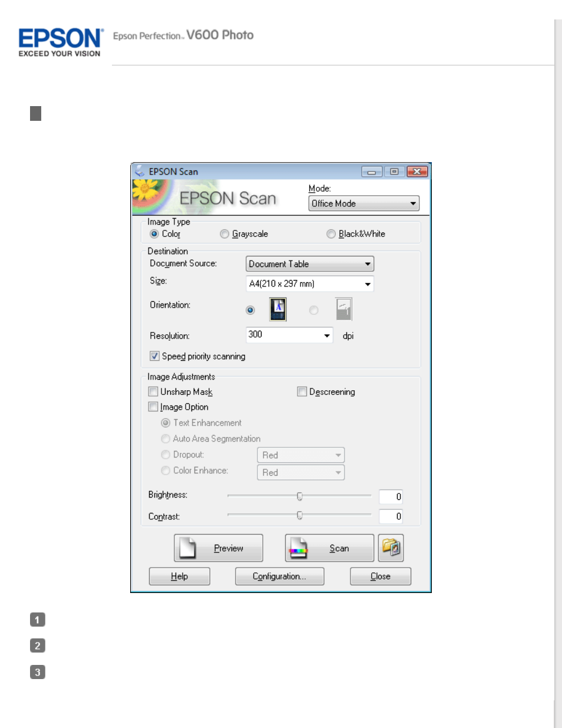Click the landscape orientation document icon

343,309
